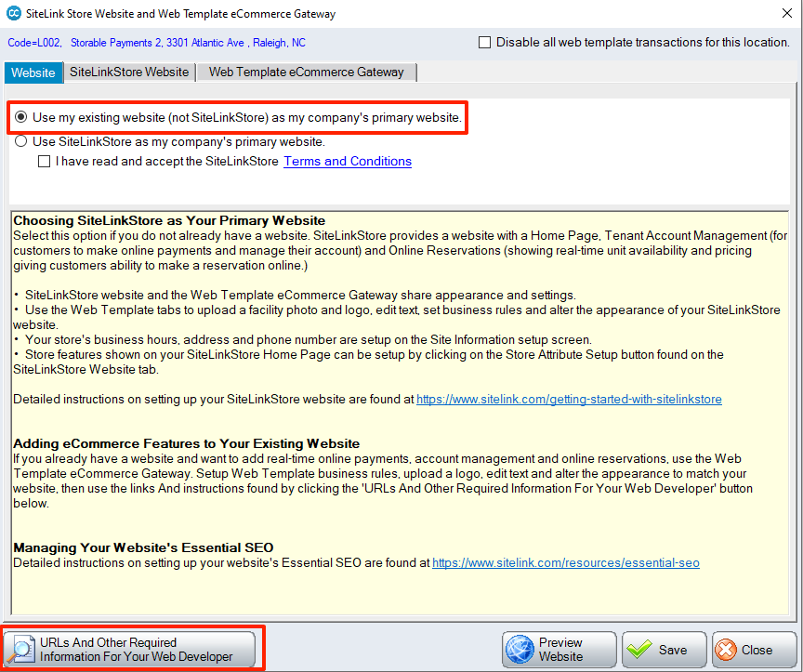Click heading 'Adding eCommerce Features to Your Existing Website'

(x=187, y=443)
